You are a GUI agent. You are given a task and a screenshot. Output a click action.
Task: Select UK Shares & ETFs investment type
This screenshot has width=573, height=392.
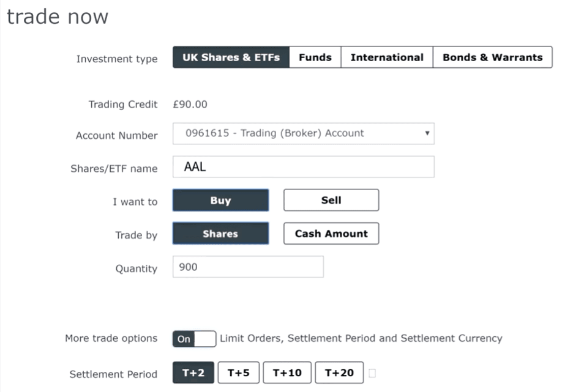point(231,57)
